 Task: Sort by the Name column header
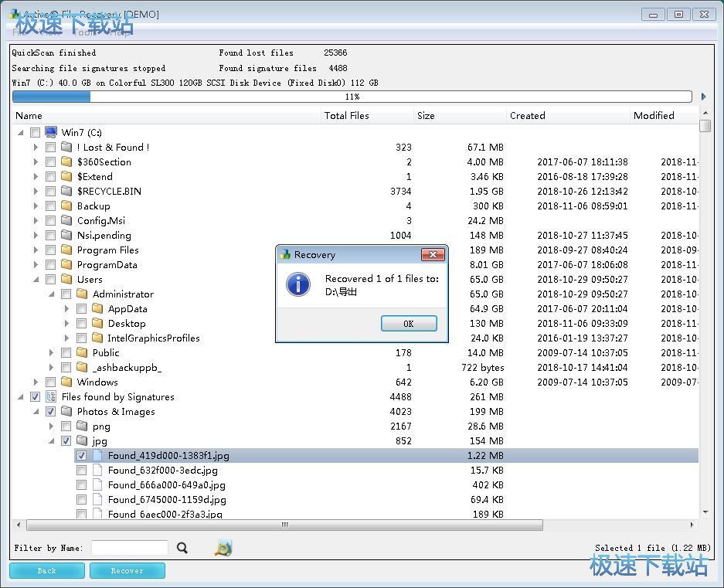166,115
